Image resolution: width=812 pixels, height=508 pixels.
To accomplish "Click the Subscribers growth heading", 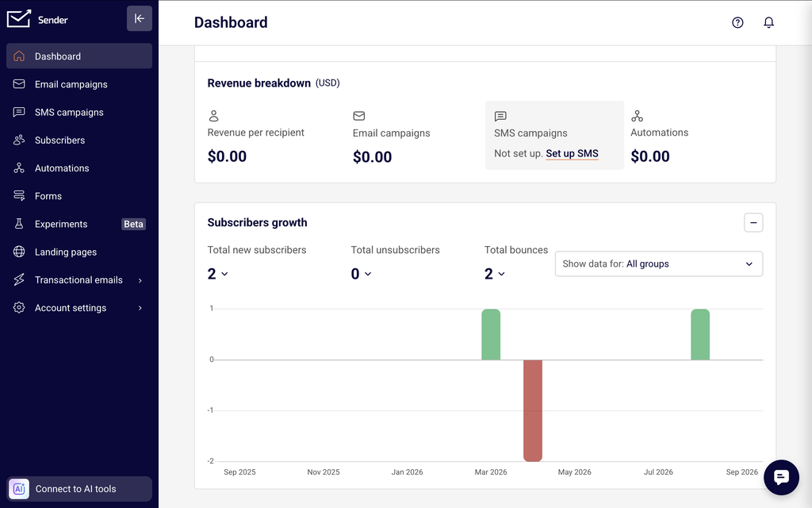I will click(258, 222).
